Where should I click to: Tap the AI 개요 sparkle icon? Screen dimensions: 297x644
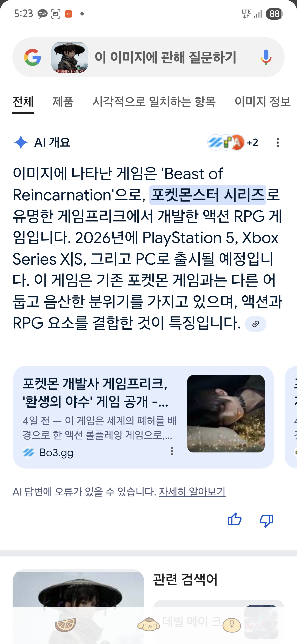[x=21, y=142]
